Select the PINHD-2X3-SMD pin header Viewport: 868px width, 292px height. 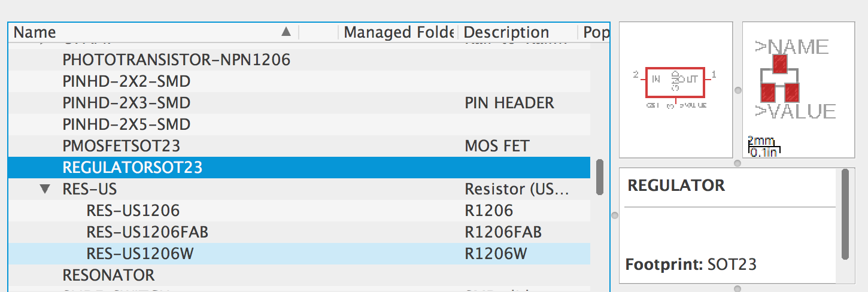coord(299,103)
